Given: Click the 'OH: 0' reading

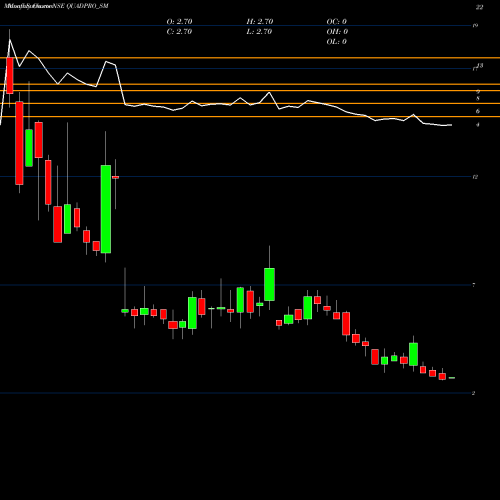Looking at the screenshot, I should coord(337,32).
